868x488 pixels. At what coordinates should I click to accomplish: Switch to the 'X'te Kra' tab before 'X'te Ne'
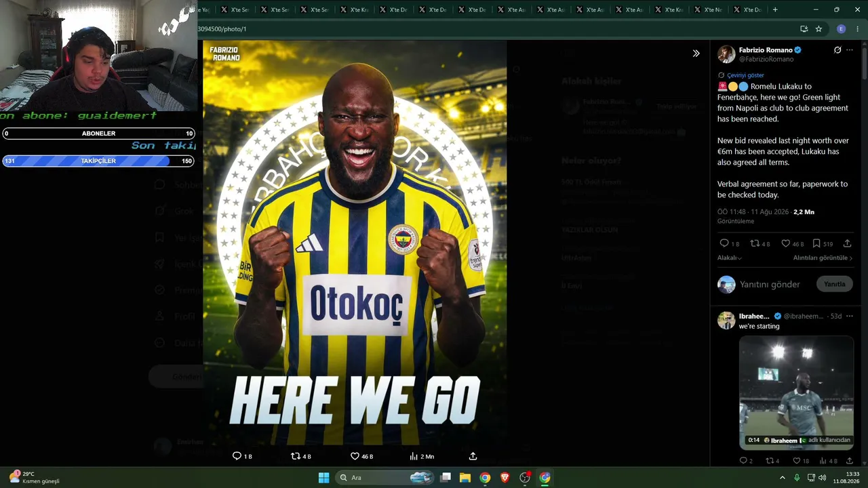pos(669,9)
